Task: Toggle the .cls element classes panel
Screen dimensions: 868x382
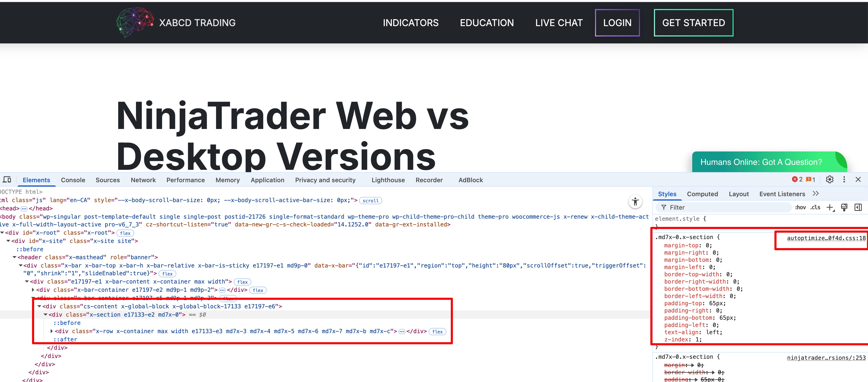Action: click(x=816, y=208)
